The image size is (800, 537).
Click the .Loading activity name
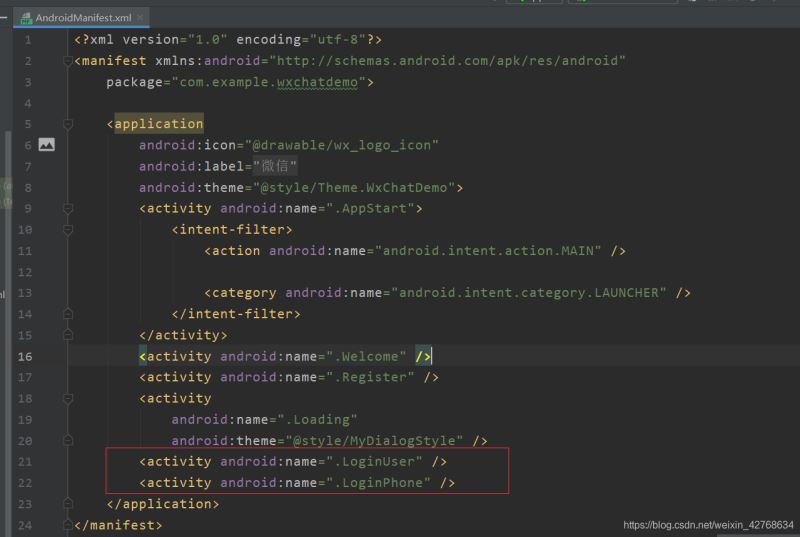click(317, 420)
